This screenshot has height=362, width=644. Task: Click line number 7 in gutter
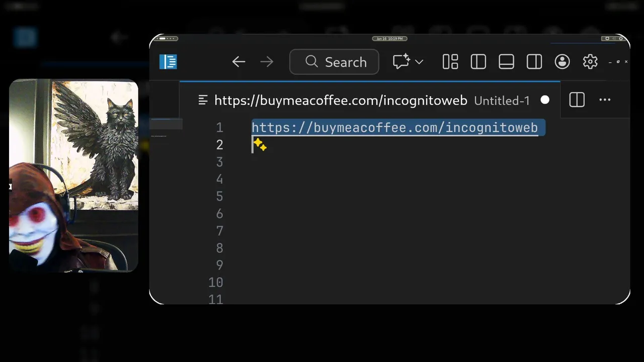point(219,231)
